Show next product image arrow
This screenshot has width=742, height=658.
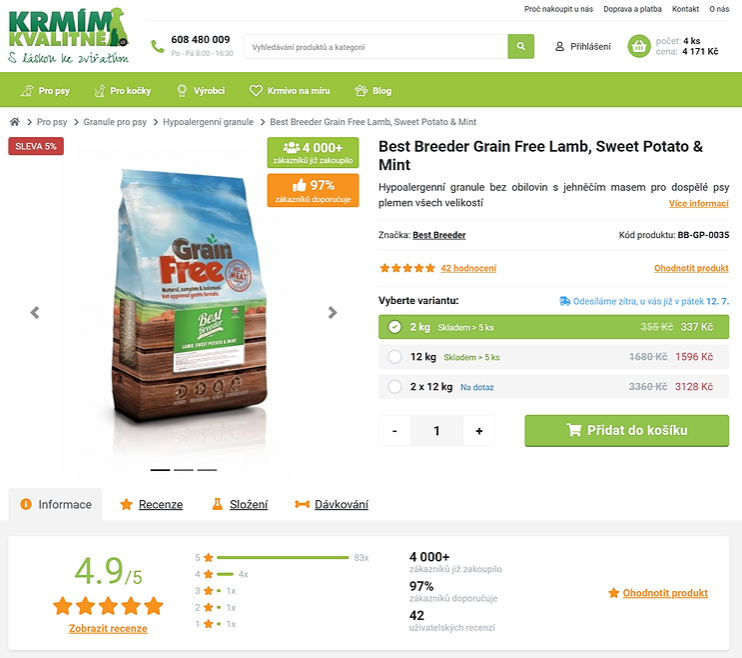click(332, 312)
